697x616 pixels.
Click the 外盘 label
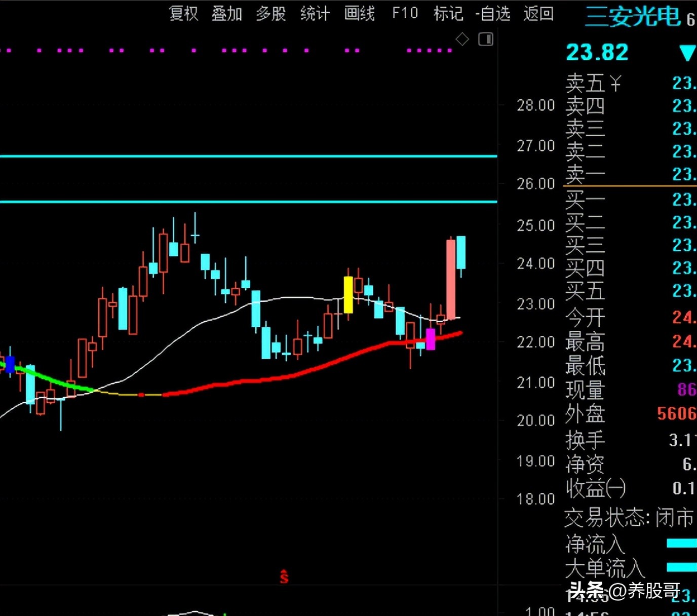[x=585, y=414]
